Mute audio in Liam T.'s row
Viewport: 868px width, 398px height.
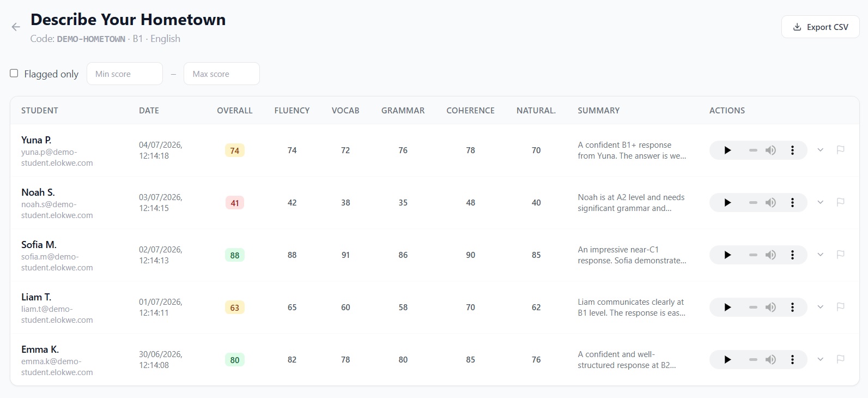click(x=770, y=307)
